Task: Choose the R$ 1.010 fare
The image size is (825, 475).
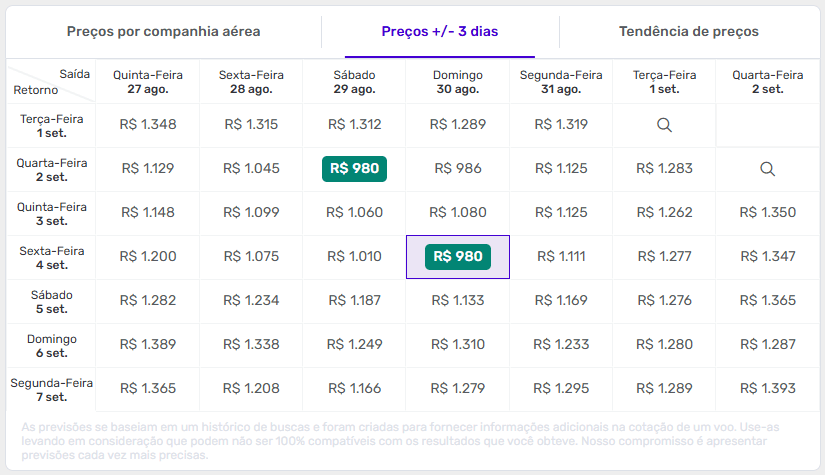Action: (354, 257)
